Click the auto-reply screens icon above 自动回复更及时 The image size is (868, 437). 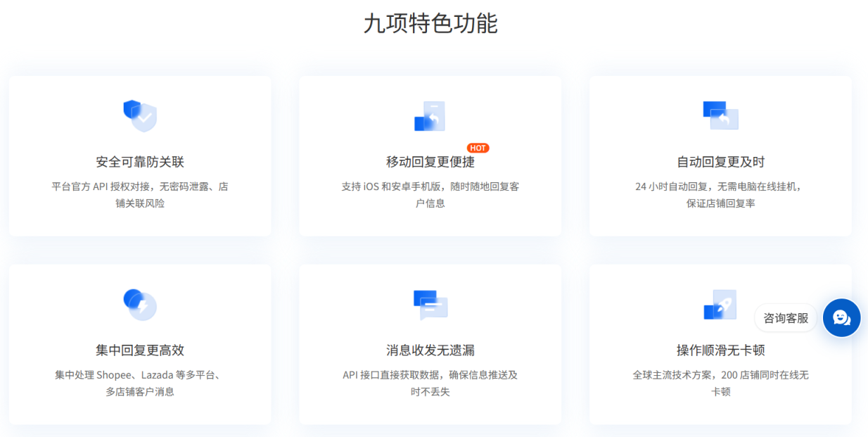click(x=720, y=115)
